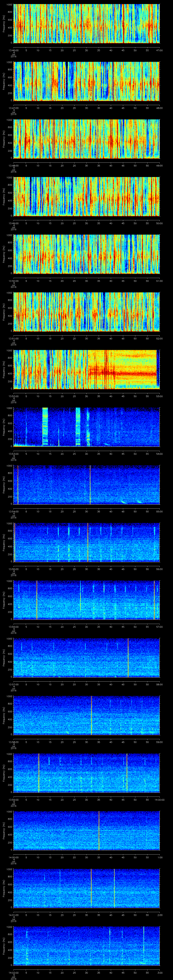Image resolution: width=173 pixels, height=980 pixels.
Task: Click the spectrogram covering 13:50:00 to 51:00
Action: 87,254
